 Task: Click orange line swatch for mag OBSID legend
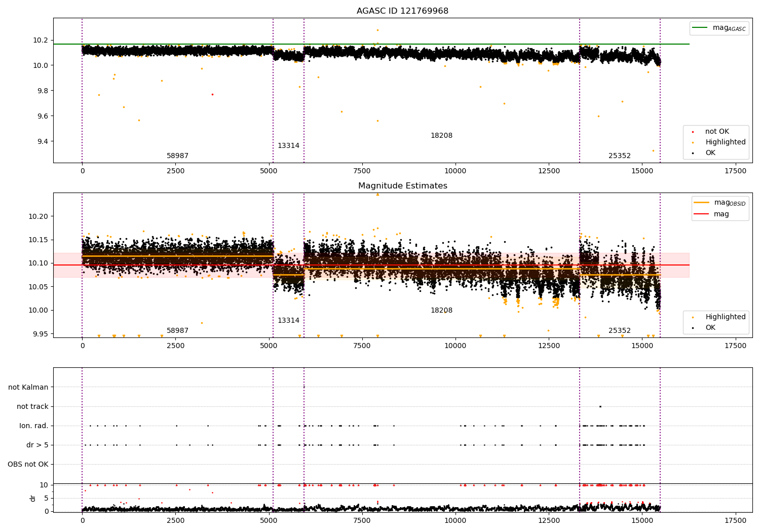pyautogui.click(x=701, y=203)
